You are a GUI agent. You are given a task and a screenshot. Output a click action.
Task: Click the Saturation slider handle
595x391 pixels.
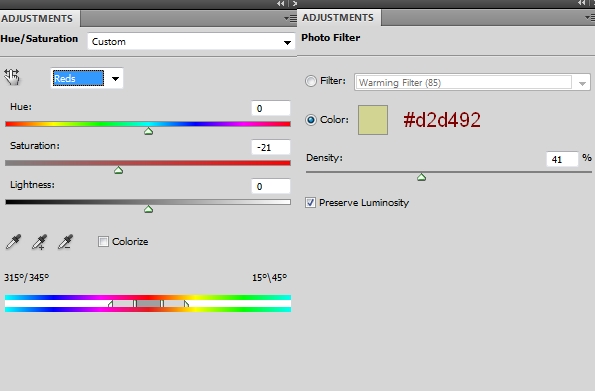118,170
